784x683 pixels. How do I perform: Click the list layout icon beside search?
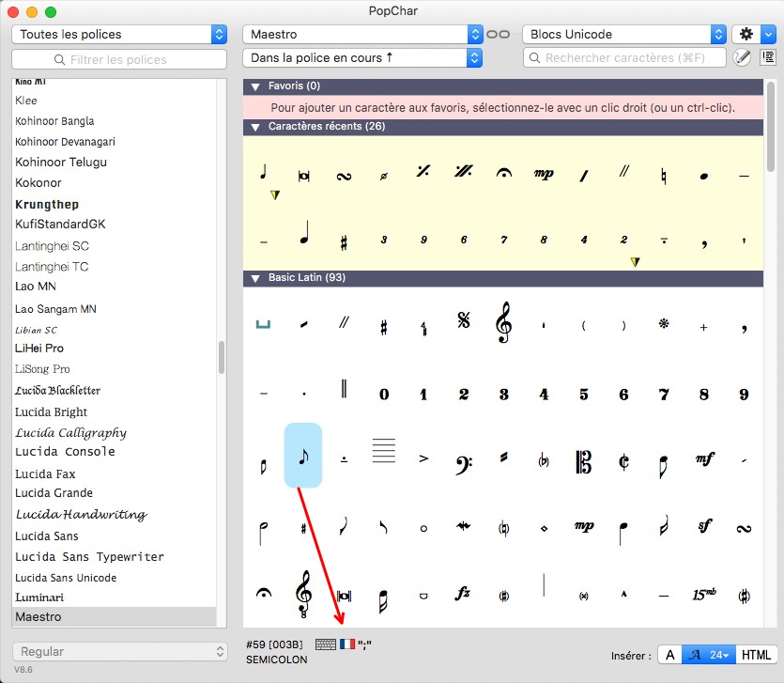767,58
